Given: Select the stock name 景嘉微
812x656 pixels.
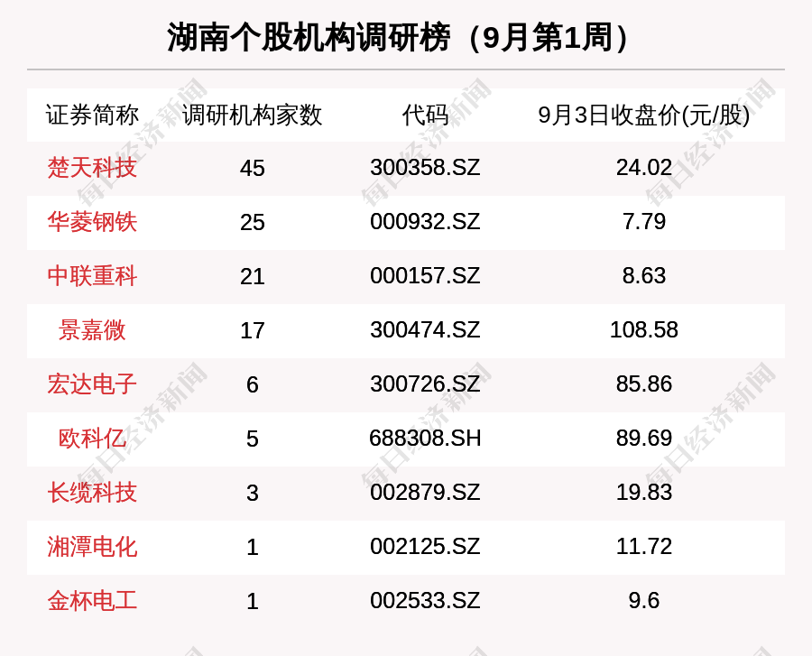Looking at the screenshot, I should coord(92,330).
